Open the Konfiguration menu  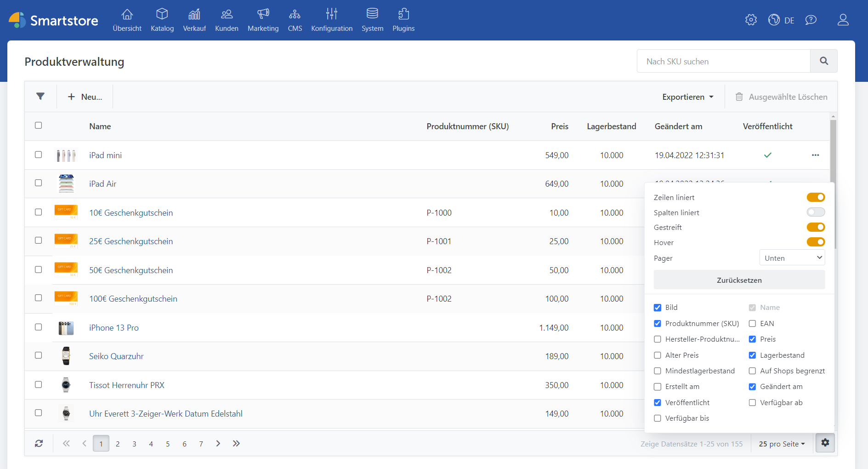coord(332,20)
